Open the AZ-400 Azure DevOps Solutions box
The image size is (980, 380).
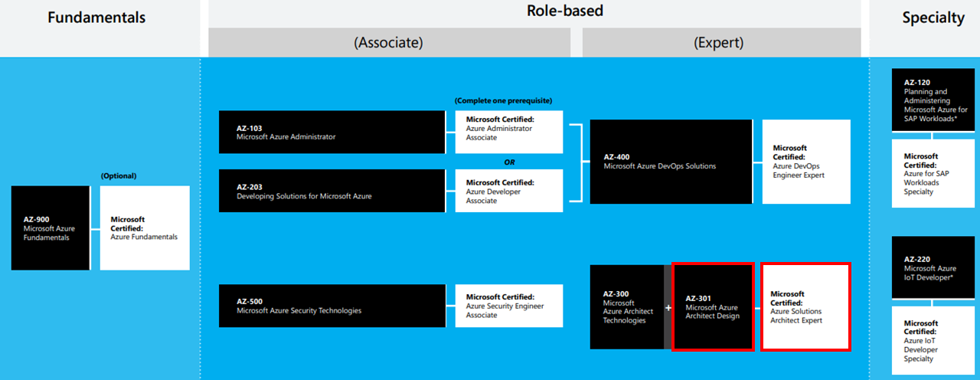coord(671,161)
